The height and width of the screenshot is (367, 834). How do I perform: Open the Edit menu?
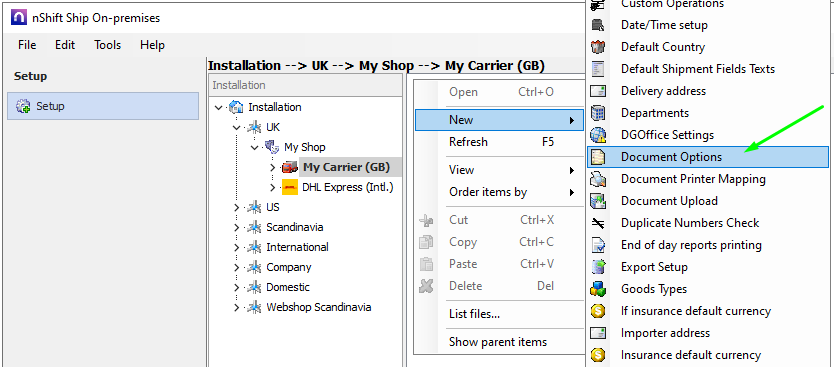pos(65,45)
